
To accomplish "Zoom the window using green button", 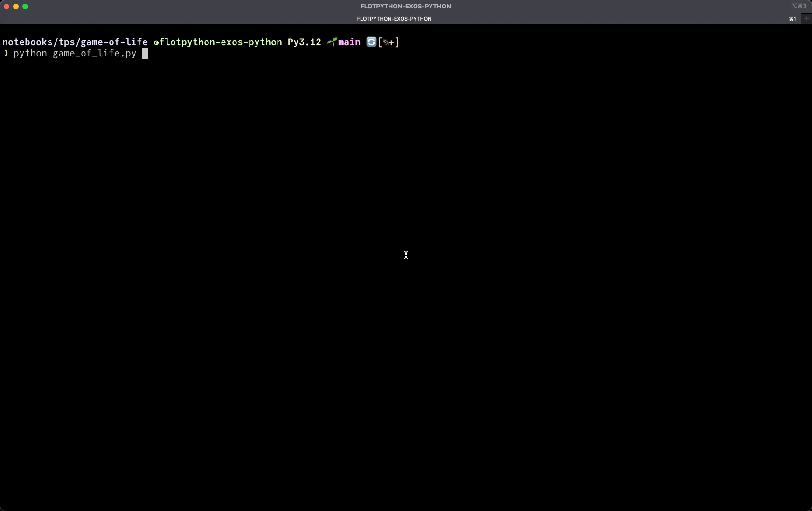I will [25, 7].
